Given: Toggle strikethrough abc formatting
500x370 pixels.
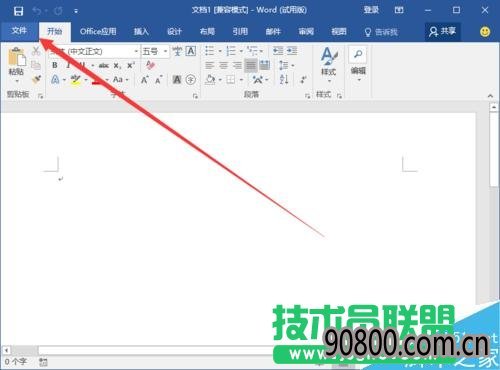Looking at the screenshot, I should pyautogui.click(x=104, y=65).
